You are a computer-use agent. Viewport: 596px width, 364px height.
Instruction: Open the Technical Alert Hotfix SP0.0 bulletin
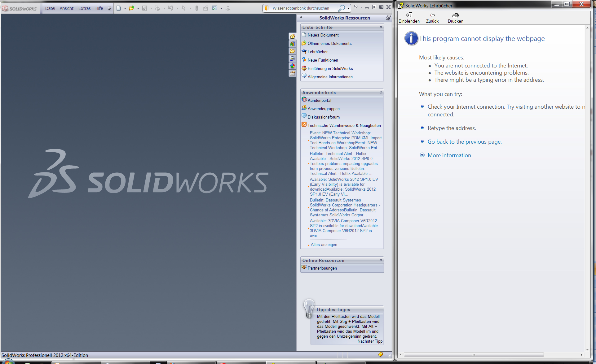(x=344, y=163)
